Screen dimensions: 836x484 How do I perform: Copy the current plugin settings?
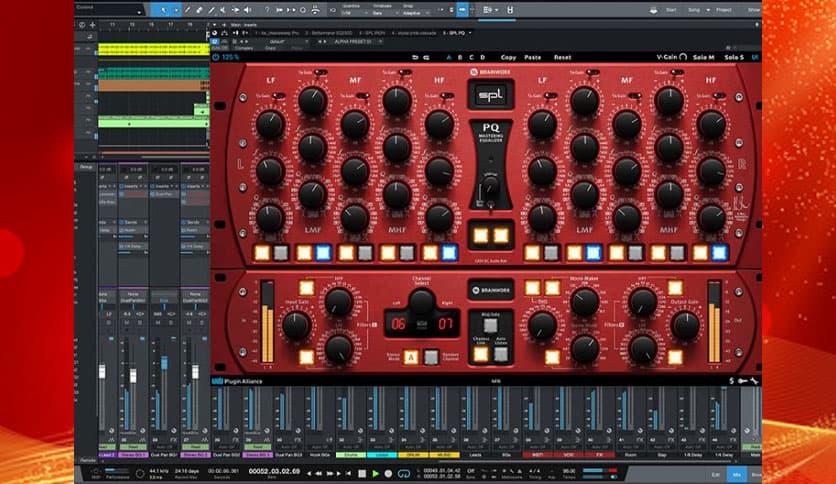pyautogui.click(x=508, y=57)
